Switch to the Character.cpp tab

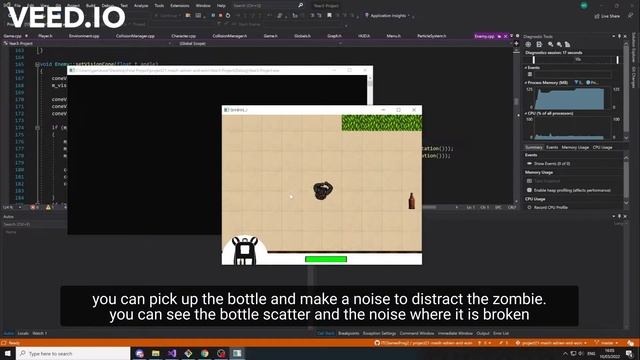183,36
